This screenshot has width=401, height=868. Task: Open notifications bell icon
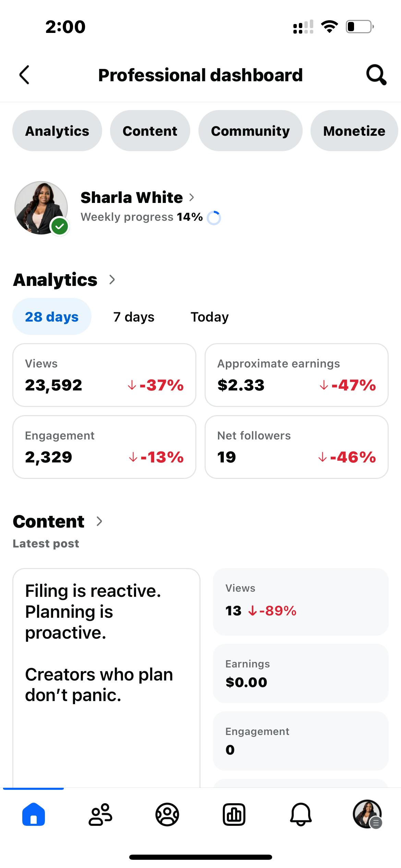pos(301,814)
